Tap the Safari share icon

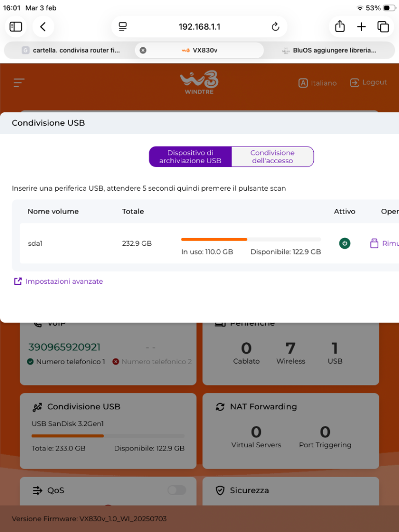pyautogui.click(x=340, y=26)
